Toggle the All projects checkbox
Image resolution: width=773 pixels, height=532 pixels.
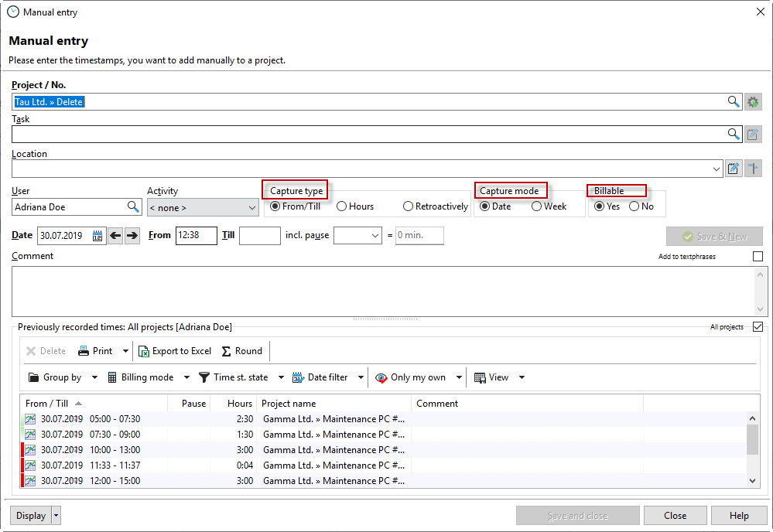(x=758, y=327)
